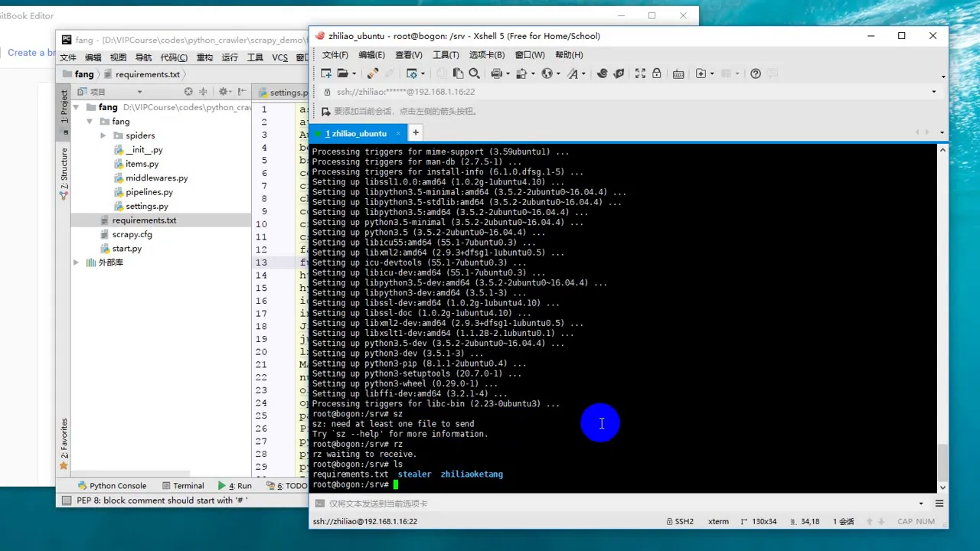Click Xshell lock screen padlock icon
Viewport: 980px width, 551px height.
657,73
